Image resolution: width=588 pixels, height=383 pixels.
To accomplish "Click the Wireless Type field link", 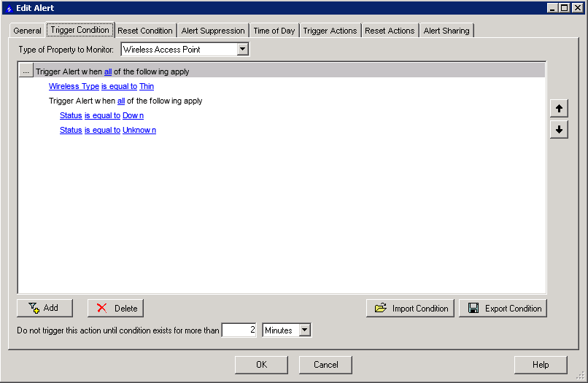I will coord(74,86).
